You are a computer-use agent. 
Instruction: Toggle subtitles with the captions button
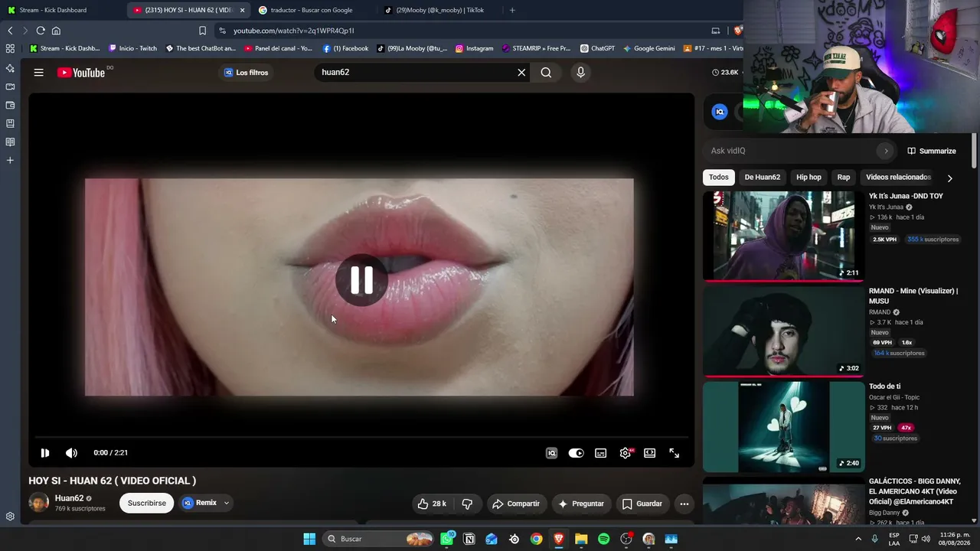[x=601, y=453]
